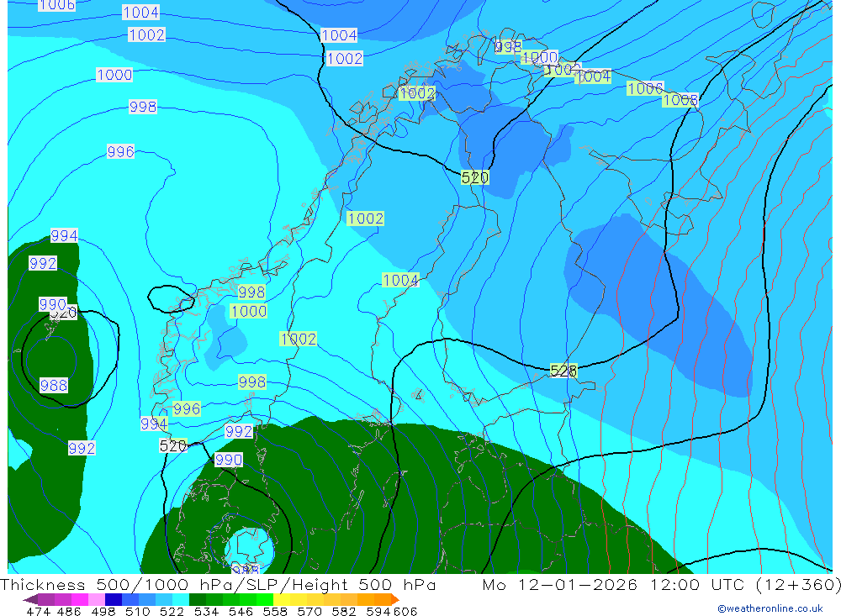Click the 1008 pressure isobar label
The height and width of the screenshot is (616, 841).
[x=680, y=100]
